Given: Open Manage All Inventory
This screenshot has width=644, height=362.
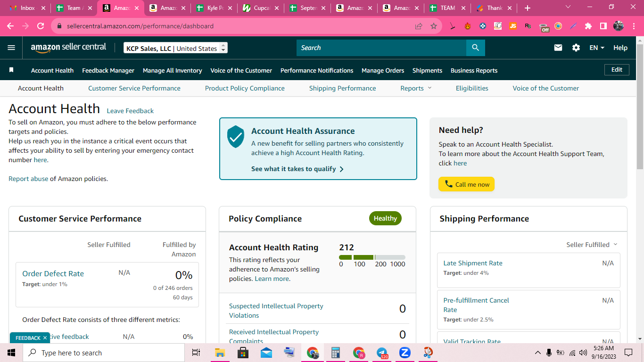Looking at the screenshot, I should (x=173, y=70).
